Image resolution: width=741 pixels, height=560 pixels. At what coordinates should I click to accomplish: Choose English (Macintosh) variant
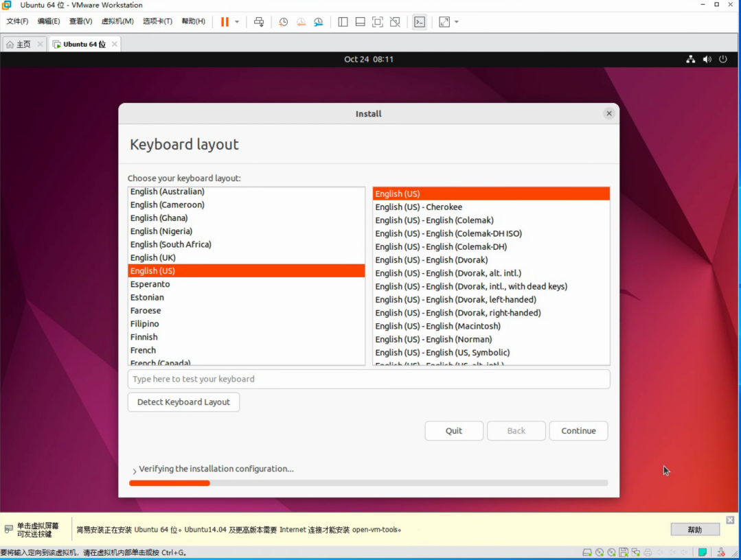coord(491,326)
